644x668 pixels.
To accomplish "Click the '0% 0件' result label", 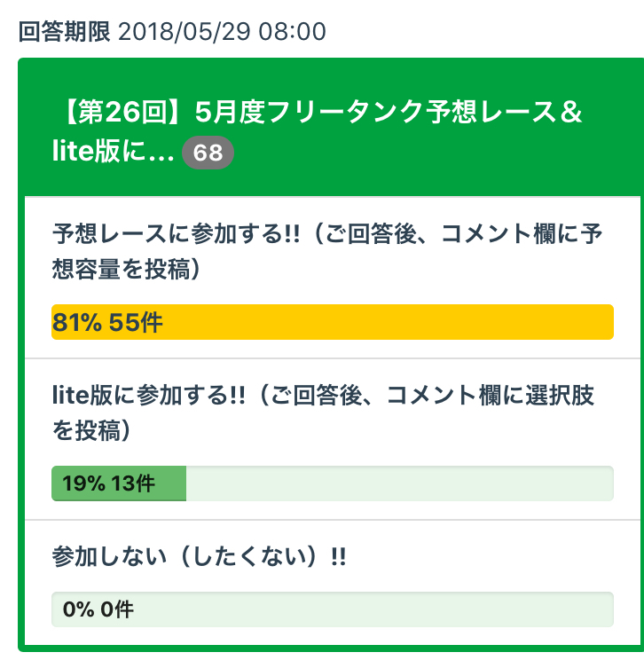I will [x=98, y=609].
